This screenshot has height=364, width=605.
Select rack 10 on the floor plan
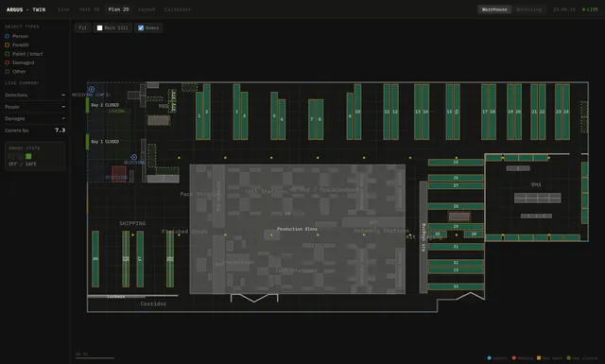(x=357, y=112)
